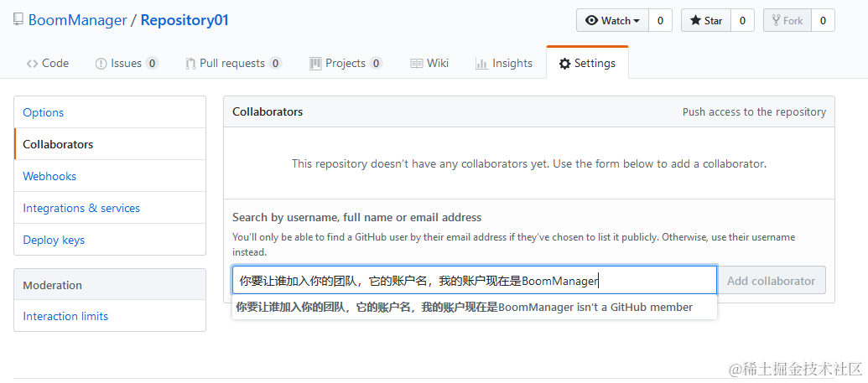Click the Collaborators panel heading text
The width and height of the screenshot is (868, 383).
click(268, 111)
